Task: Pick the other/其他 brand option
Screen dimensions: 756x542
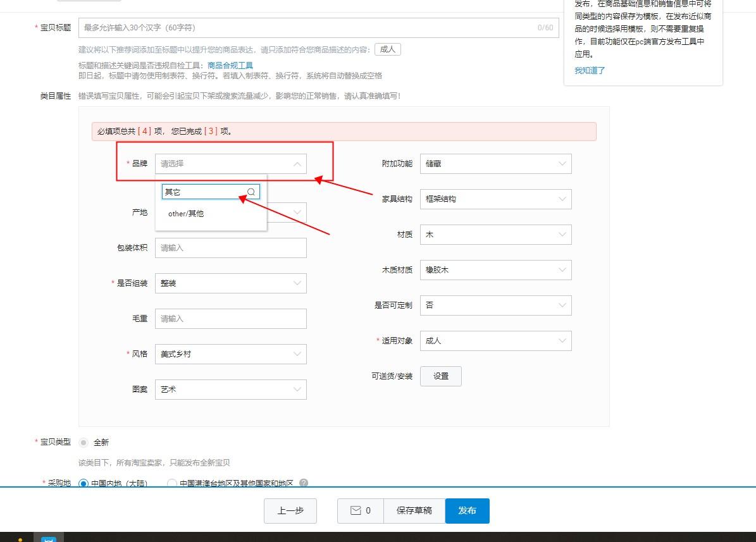Action: click(186, 214)
